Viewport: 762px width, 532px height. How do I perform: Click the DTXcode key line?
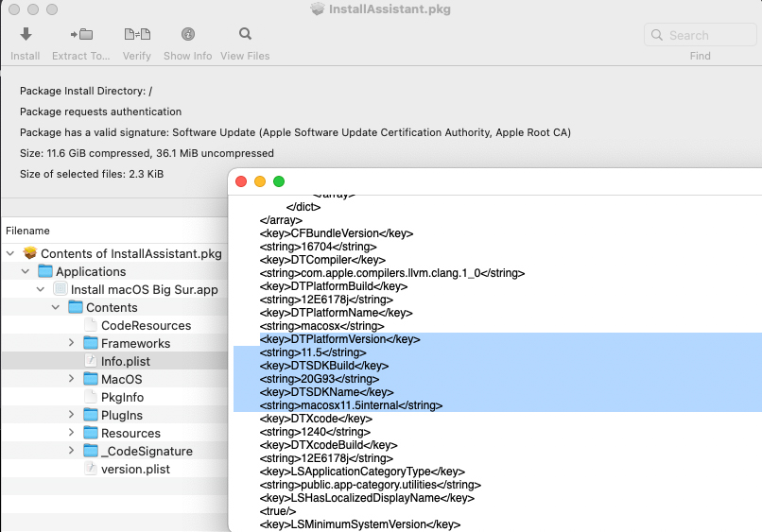[x=316, y=419]
